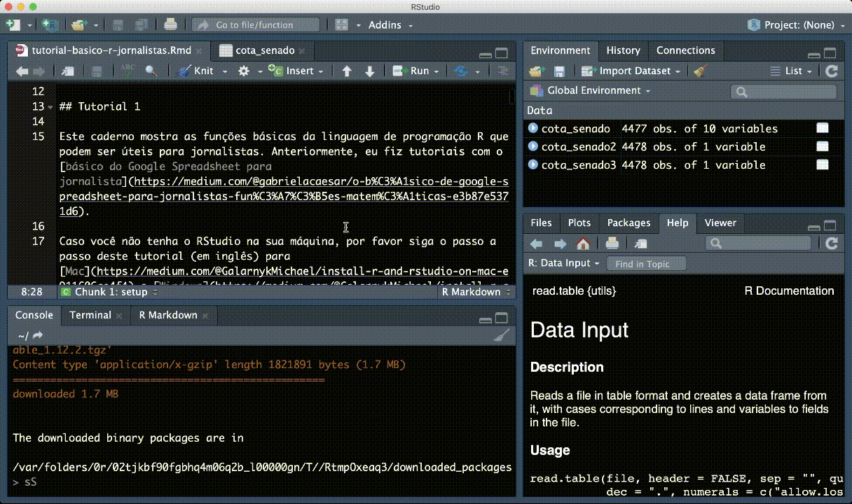The height and width of the screenshot is (504, 852).
Task: Click the Open existing file folder icon
Action: coord(76,24)
